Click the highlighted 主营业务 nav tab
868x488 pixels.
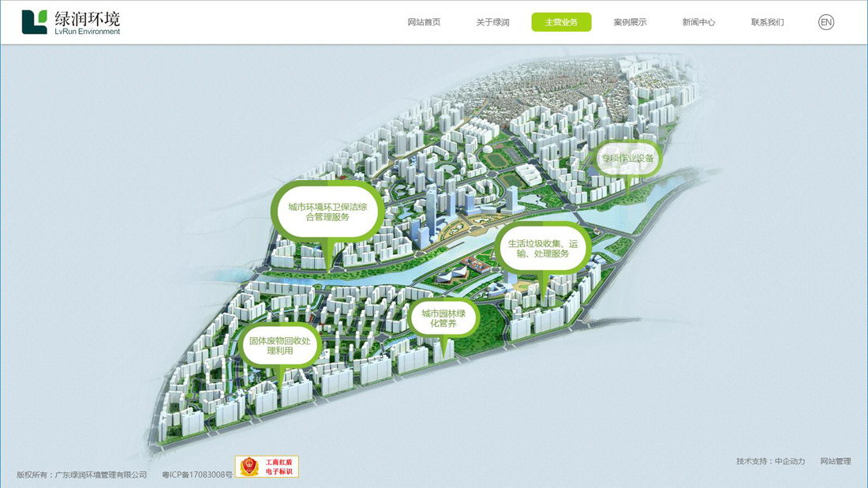pyautogui.click(x=561, y=22)
